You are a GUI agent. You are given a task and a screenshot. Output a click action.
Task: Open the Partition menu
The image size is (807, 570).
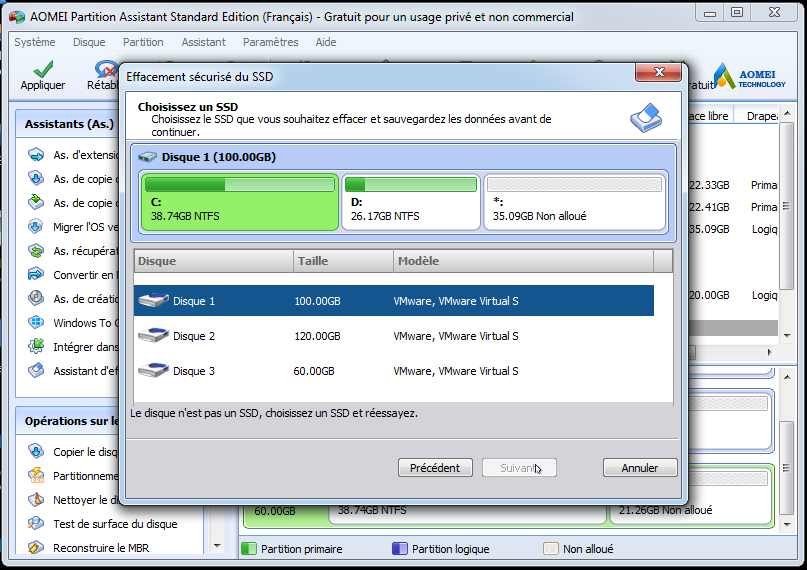click(143, 42)
